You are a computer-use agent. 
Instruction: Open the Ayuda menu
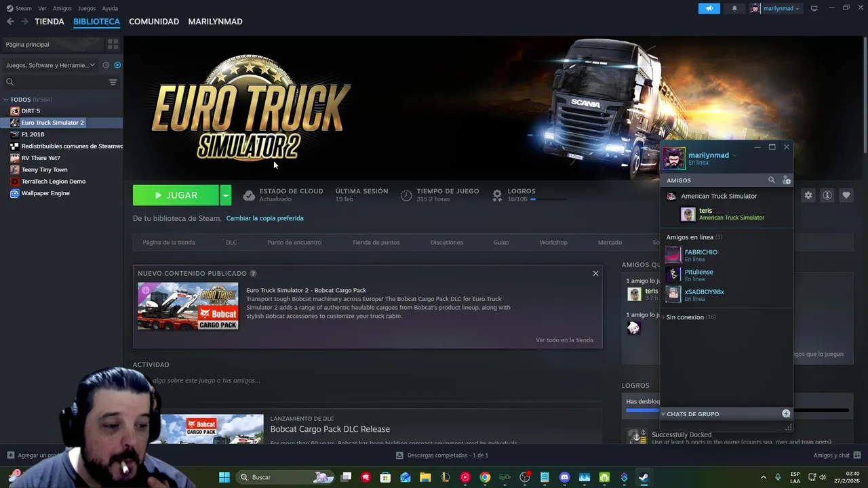pyautogui.click(x=110, y=8)
